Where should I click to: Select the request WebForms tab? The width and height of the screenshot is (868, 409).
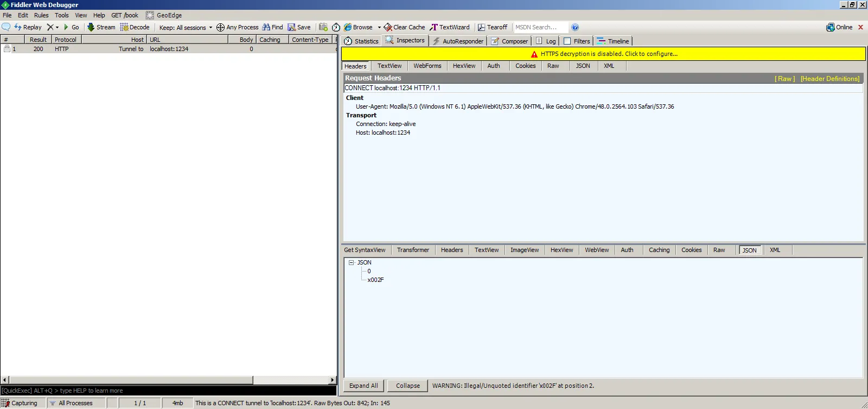[x=427, y=66]
